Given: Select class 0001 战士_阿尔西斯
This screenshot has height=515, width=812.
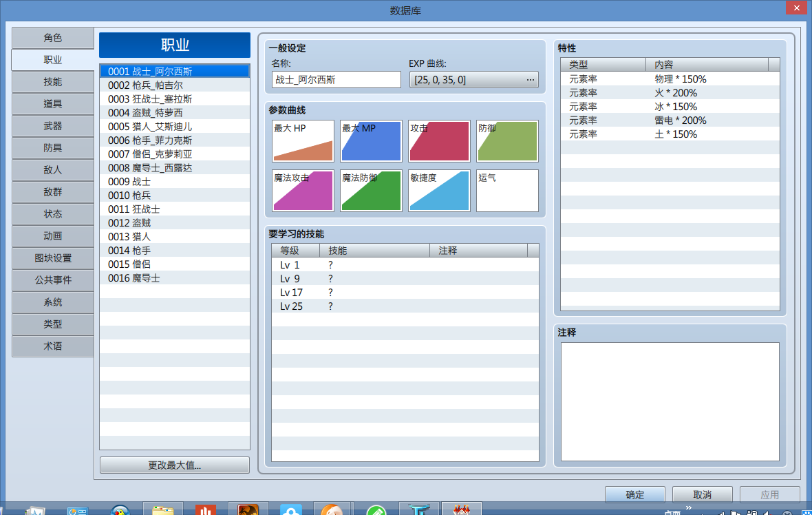Looking at the screenshot, I should [x=175, y=72].
